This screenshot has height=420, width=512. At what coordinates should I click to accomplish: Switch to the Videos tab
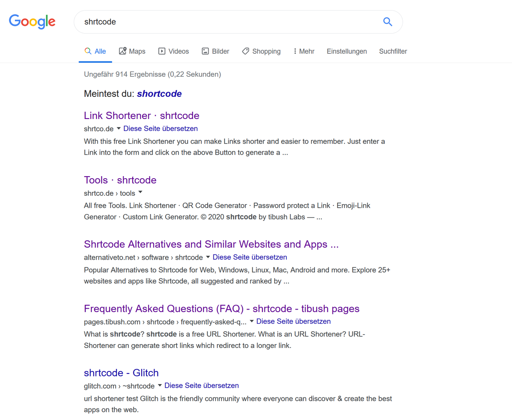[x=173, y=51]
